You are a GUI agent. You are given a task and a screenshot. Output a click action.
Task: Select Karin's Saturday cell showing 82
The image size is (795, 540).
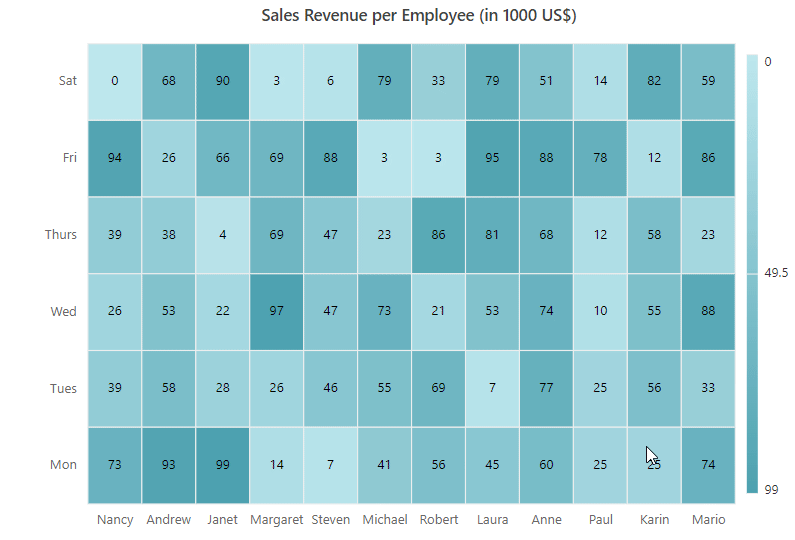[654, 82]
